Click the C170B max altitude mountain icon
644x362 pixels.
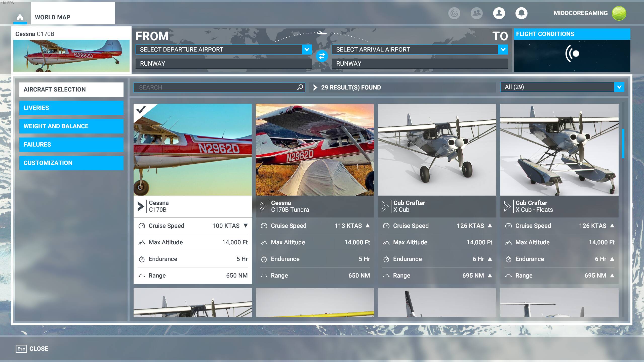[x=142, y=242]
